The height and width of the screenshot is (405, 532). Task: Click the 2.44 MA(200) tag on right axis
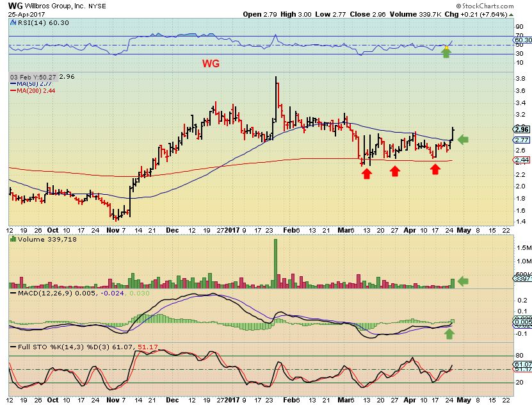521,160
